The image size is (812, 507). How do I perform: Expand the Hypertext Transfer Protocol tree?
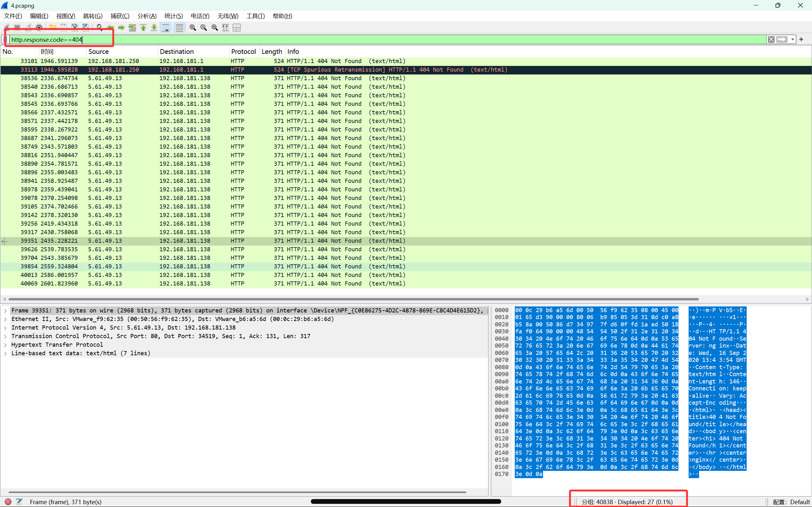pos(5,345)
